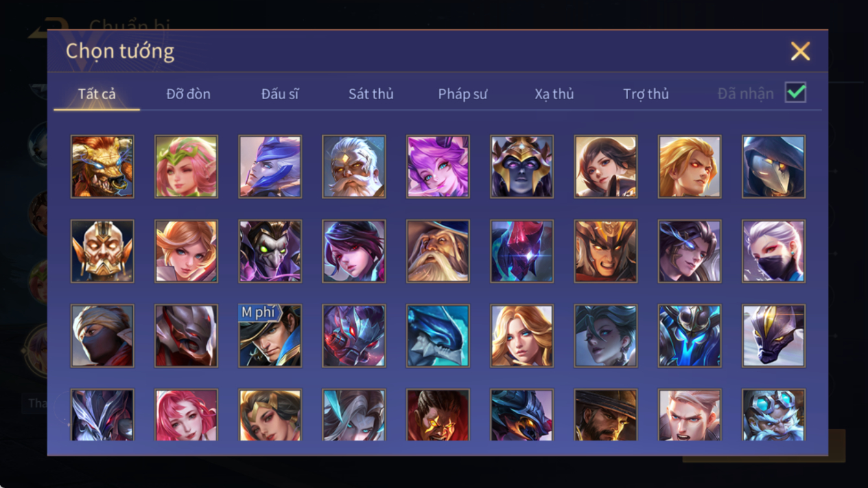The width and height of the screenshot is (868, 488).
Task: Uncheck the Đã nhận checkbox
Action: [x=795, y=93]
